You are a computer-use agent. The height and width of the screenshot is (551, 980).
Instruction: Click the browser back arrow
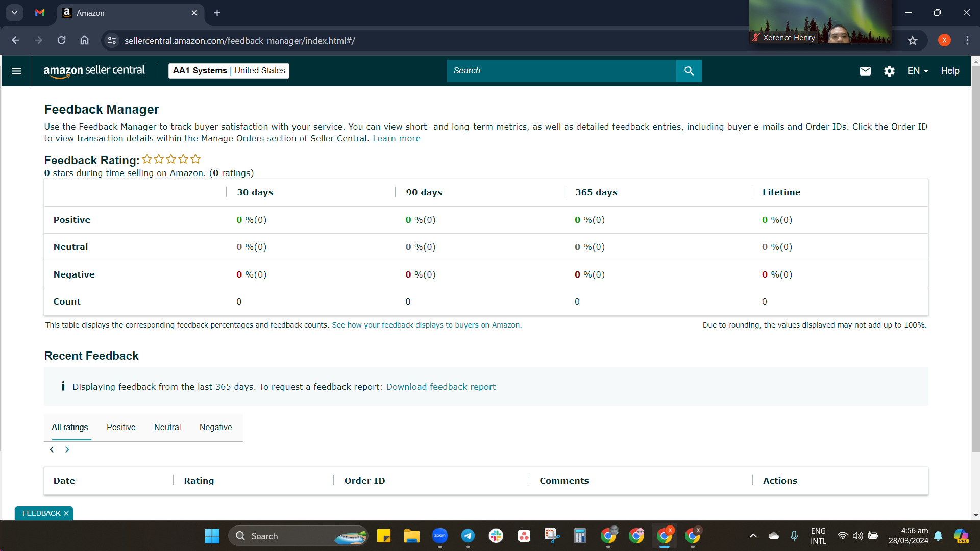16,40
